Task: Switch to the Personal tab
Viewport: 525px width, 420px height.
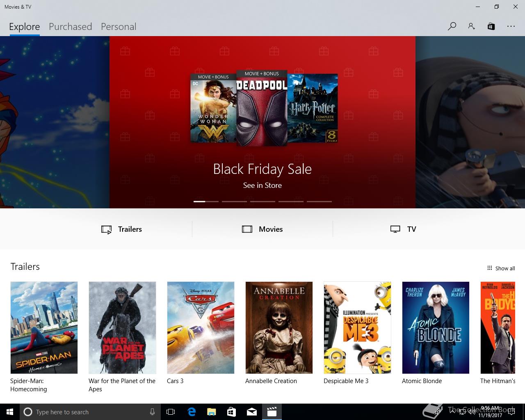Action: point(119,27)
